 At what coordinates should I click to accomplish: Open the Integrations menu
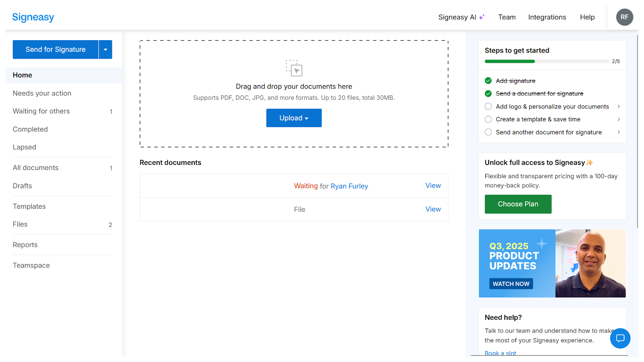point(547,17)
